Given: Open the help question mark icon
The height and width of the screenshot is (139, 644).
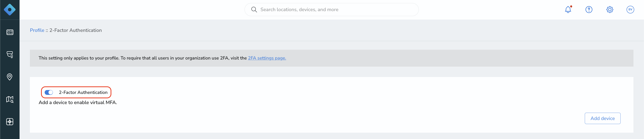Looking at the screenshot, I should (x=589, y=10).
